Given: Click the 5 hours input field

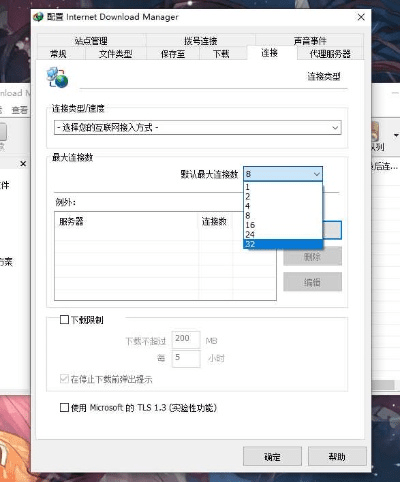Looking at the screenshot, I should point(186,359).
